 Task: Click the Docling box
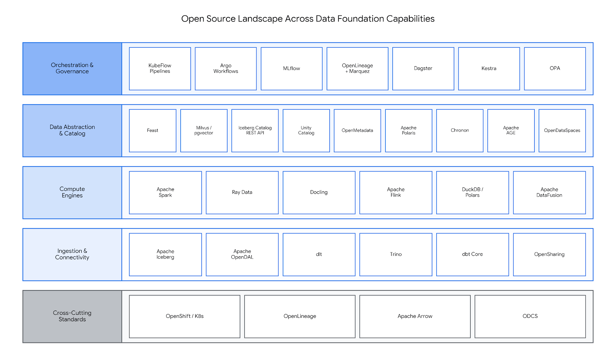tap(319, 192)
